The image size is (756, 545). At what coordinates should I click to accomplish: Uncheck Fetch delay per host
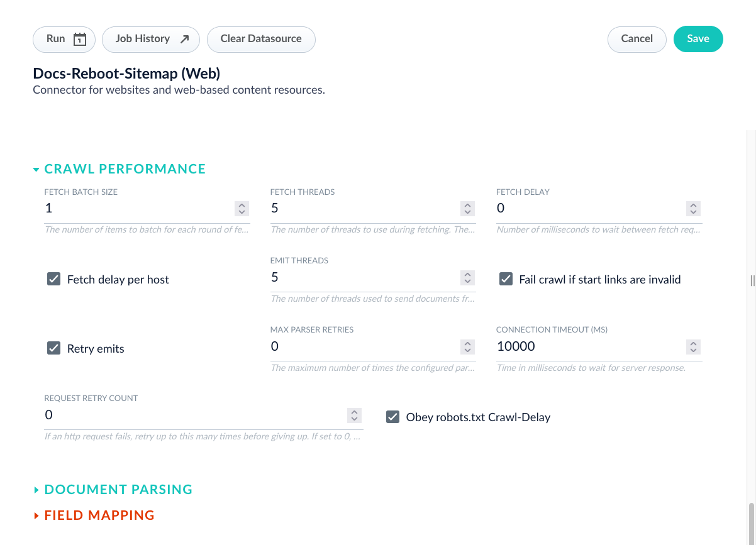pos(54,279)
